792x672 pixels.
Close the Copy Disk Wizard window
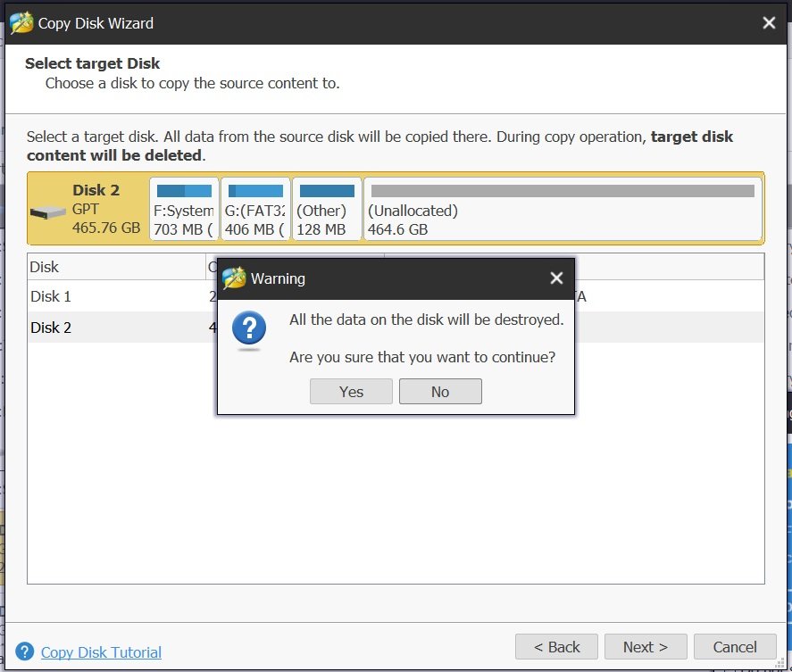(769, 22)
